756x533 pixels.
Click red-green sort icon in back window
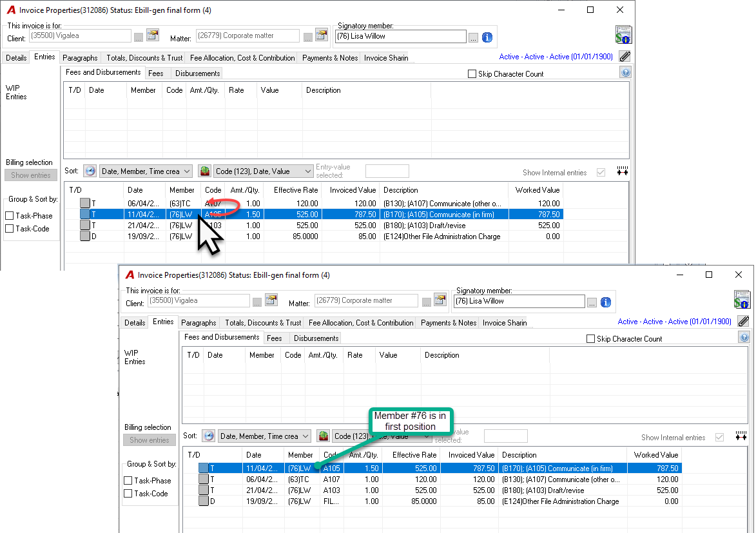coord(205,171)
